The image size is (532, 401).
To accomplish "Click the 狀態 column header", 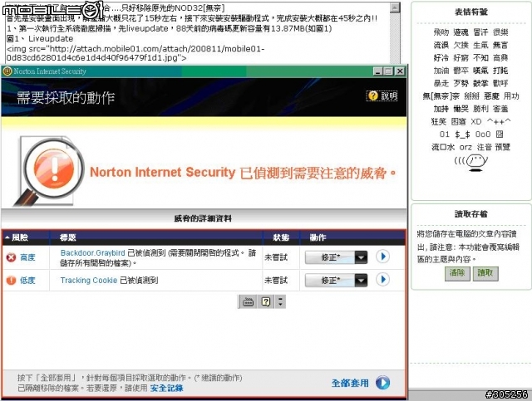I will click(x=281, y=237).
